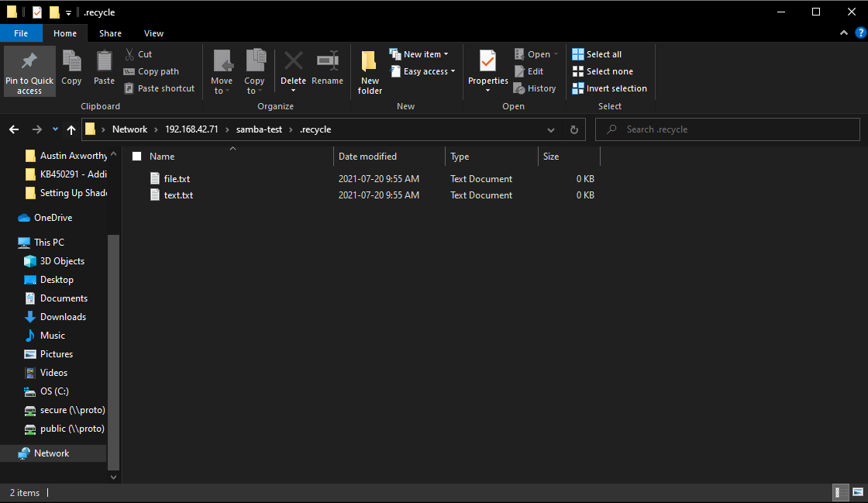
Task: Open the Copy to menu
Action: [x=255, y=72]
